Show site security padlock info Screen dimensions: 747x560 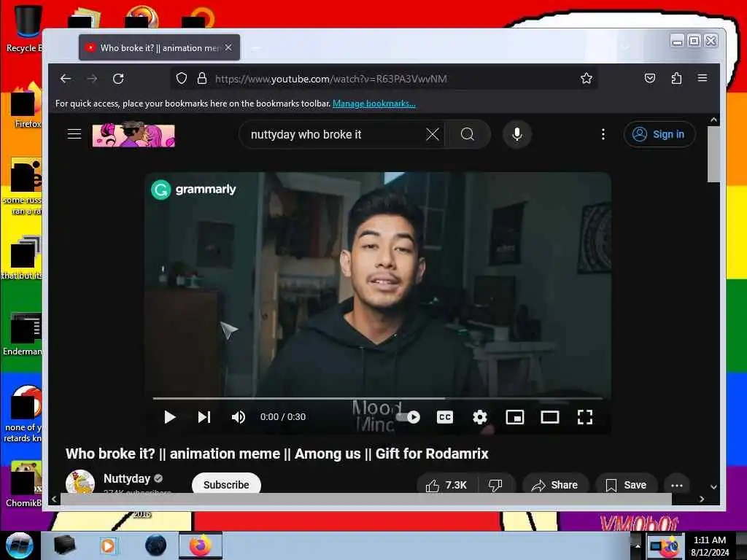202,79
